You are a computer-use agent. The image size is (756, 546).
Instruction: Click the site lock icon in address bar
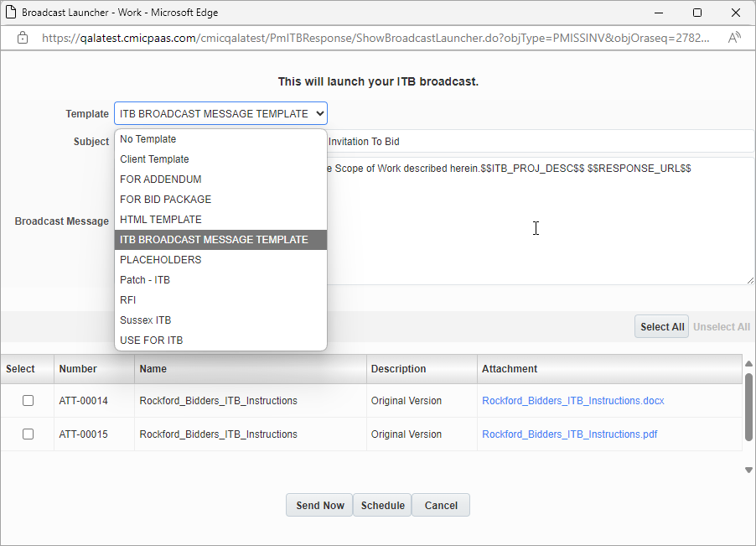[x=22, y=38]
